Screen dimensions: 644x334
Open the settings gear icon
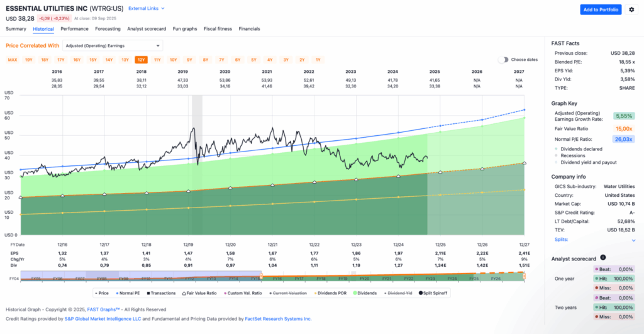(631, 9)
